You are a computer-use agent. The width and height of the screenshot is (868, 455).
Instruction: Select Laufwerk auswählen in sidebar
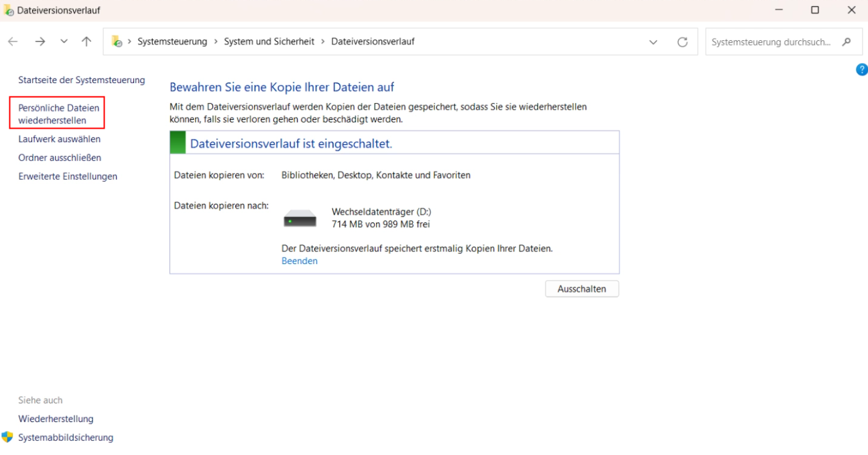pos(59,139)
